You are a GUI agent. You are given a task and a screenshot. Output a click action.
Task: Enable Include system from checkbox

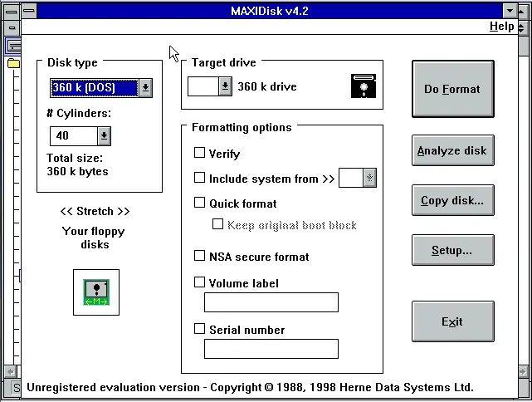point(199,177)
